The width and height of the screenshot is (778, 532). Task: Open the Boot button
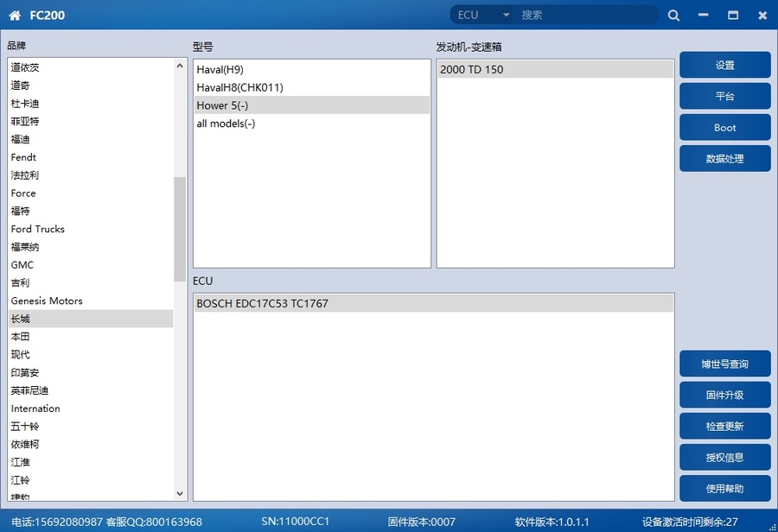click(x=725, y=128)
